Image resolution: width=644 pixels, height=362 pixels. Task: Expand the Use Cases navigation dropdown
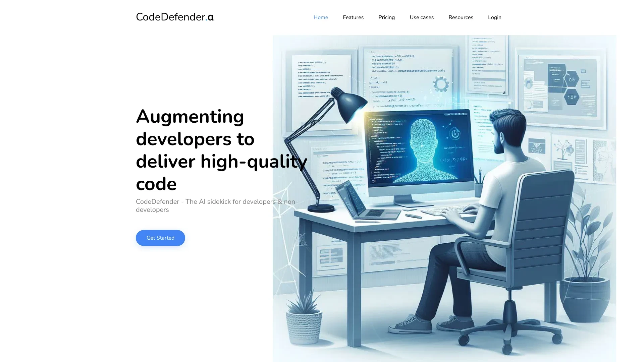pyautogui.click(x=422, y=17)
